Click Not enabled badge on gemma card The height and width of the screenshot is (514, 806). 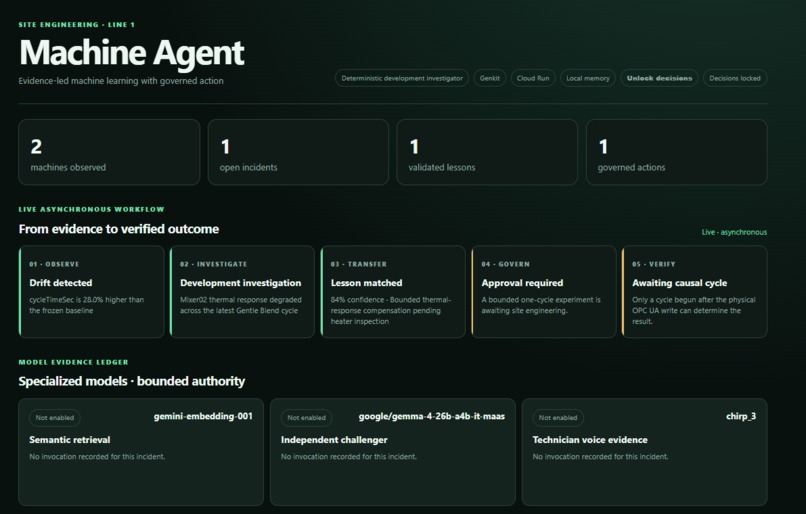pyautogui.click(x=306, y=418)
